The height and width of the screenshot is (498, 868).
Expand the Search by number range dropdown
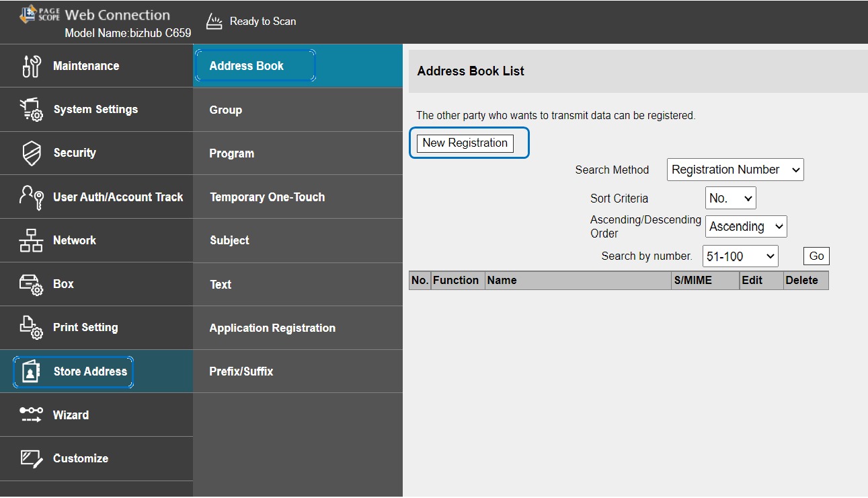click(740, 256)
